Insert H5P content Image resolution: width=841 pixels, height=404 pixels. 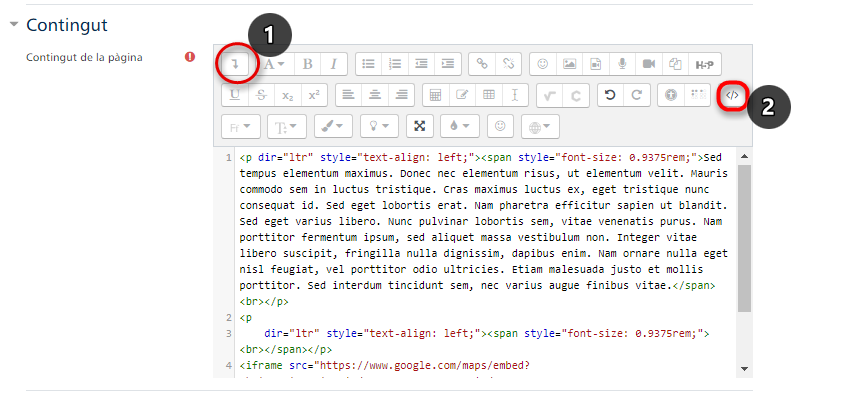point(703,63)
